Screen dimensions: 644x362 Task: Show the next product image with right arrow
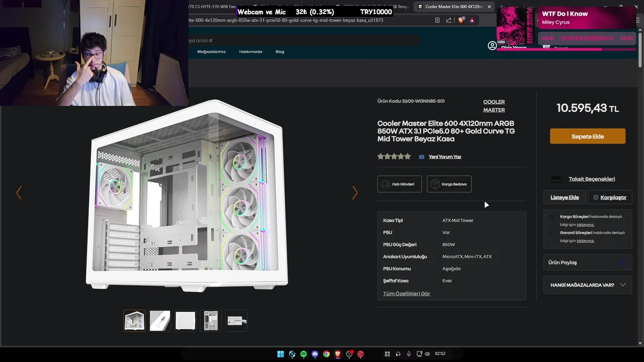point(355,193)
